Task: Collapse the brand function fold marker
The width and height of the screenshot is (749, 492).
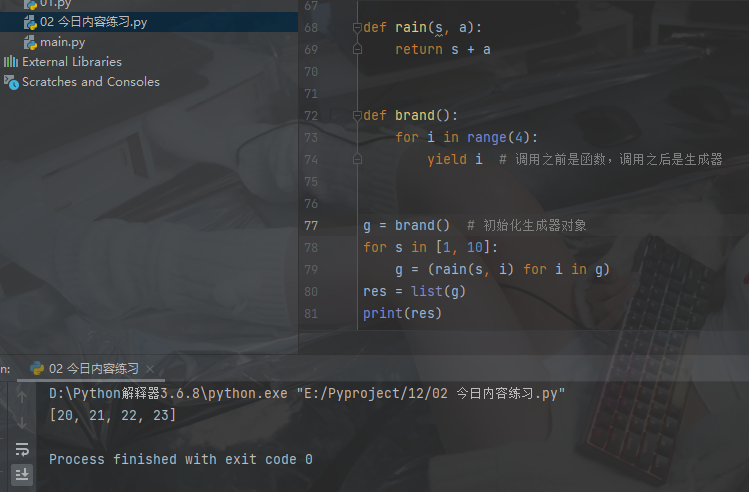Action: pyautogui.click(x=357, y=116)
